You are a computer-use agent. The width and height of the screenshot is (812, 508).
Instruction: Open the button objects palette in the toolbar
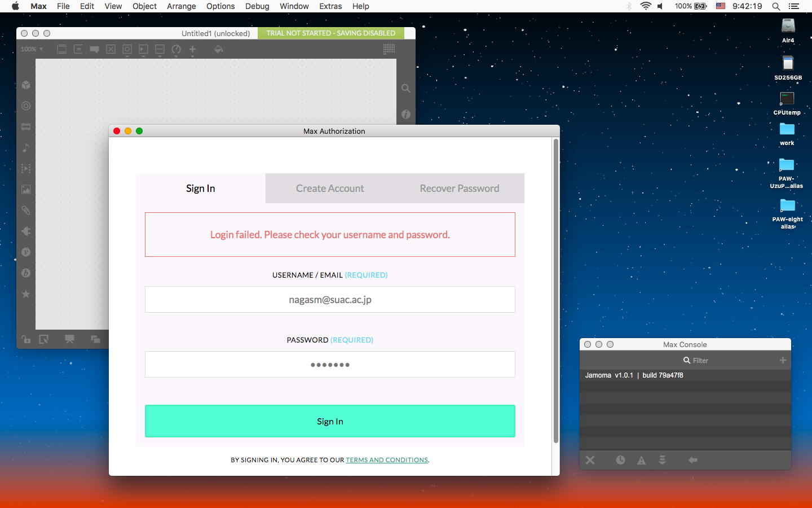[127, 50]
